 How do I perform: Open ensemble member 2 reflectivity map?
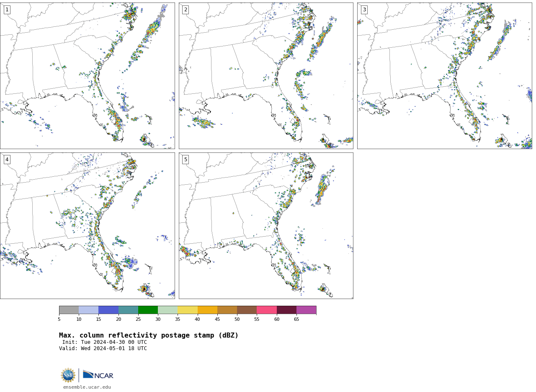tap(266, 76)
